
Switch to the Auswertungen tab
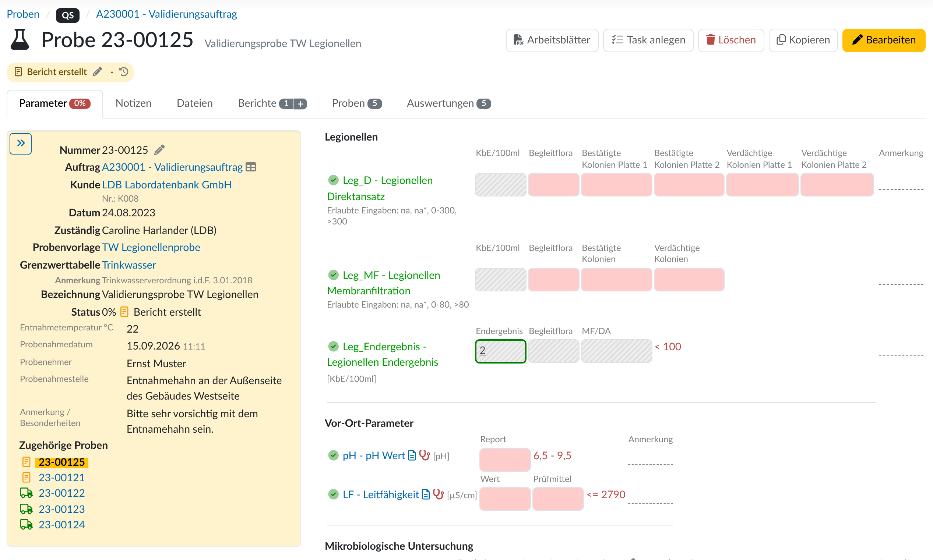449,103
